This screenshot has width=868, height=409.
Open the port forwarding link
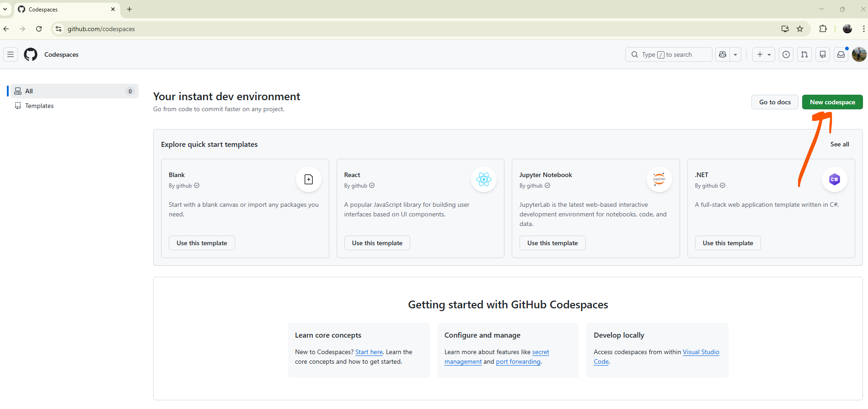(x=518, y=361)
